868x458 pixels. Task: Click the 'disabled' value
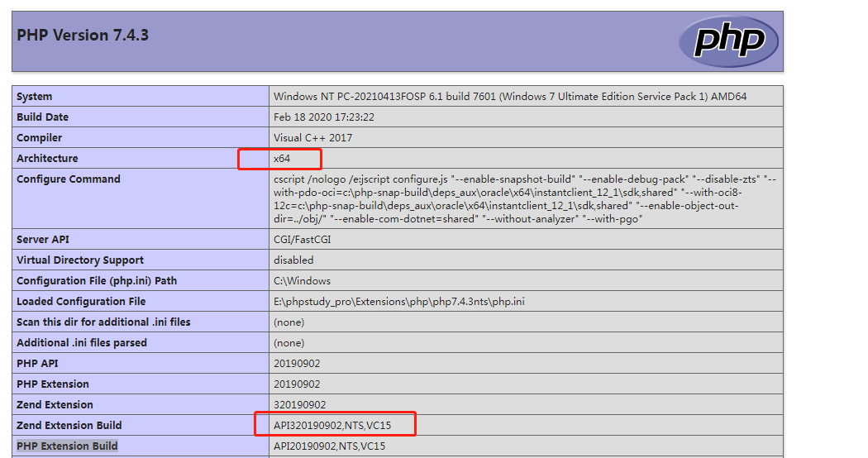[x=293, y=260]
